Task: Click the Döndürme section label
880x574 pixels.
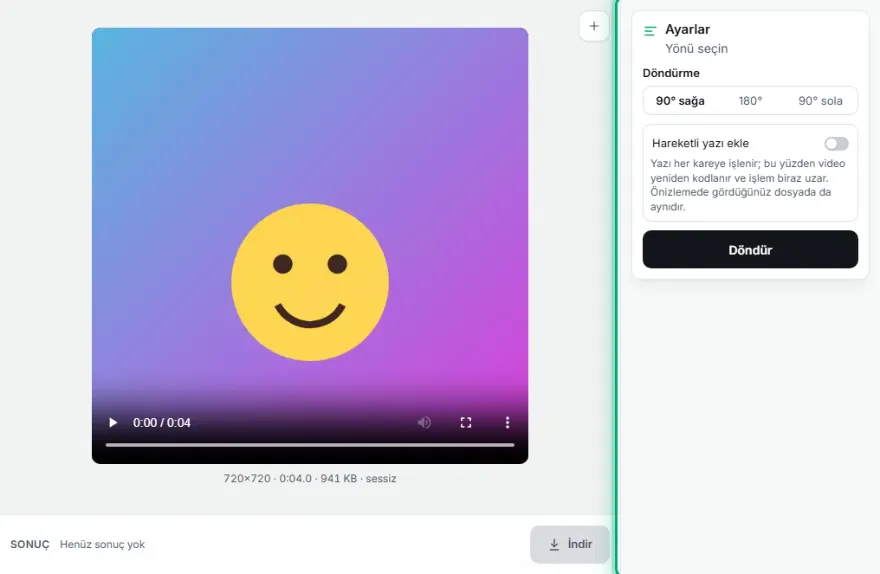Action: coord(671,73)
